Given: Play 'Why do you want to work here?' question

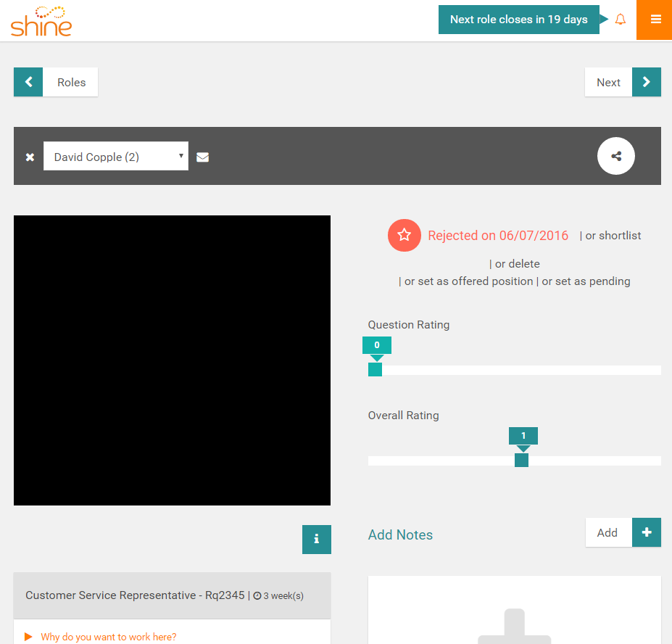Looking at the screenshot, I should click(109, 637).
